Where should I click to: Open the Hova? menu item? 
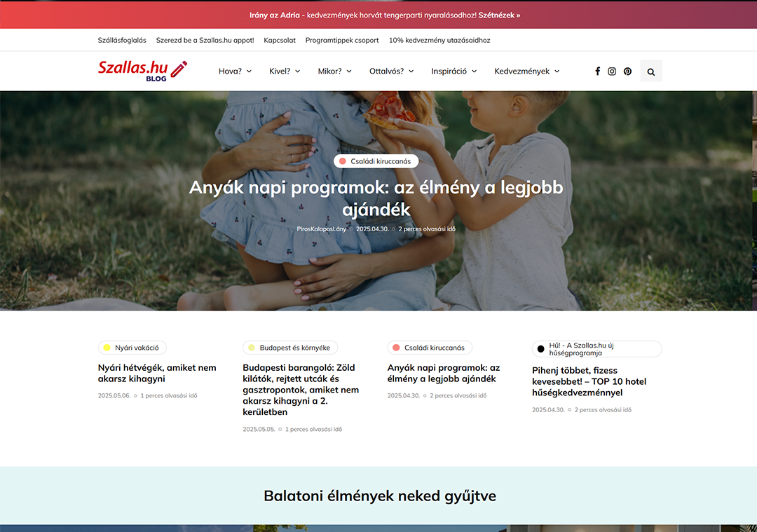pos(230,71)
